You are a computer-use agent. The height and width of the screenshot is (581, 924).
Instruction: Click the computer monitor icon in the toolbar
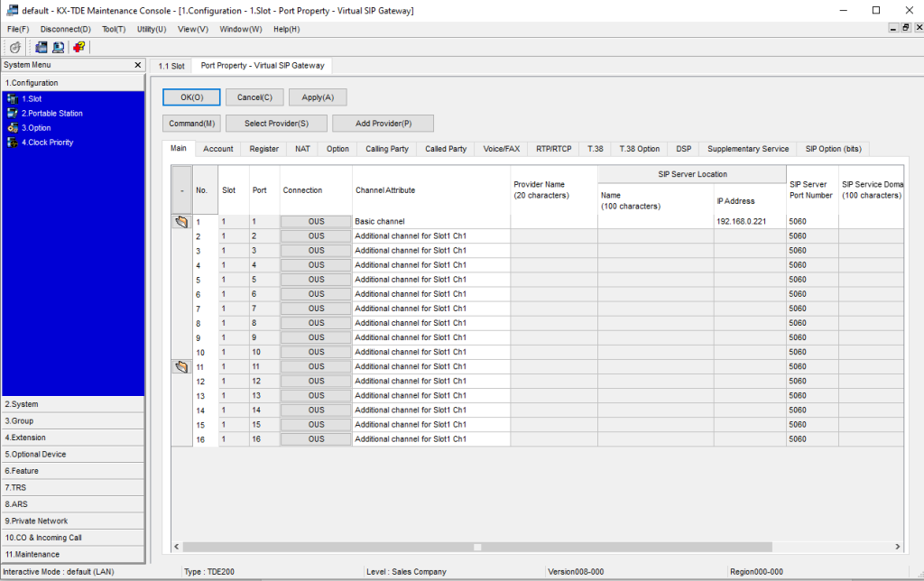59,47
